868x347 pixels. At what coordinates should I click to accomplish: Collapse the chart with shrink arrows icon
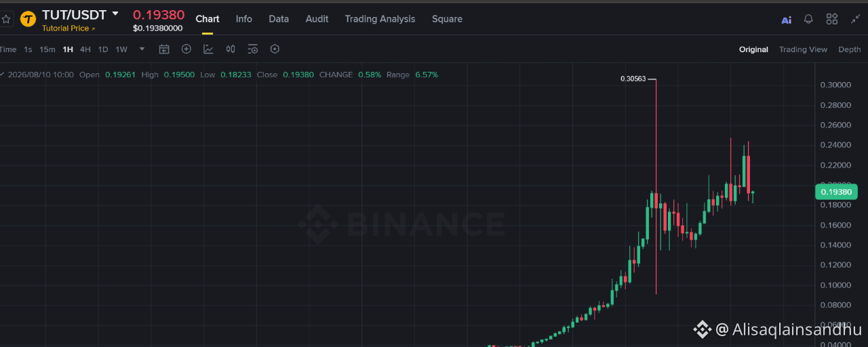tap(855, 19)
